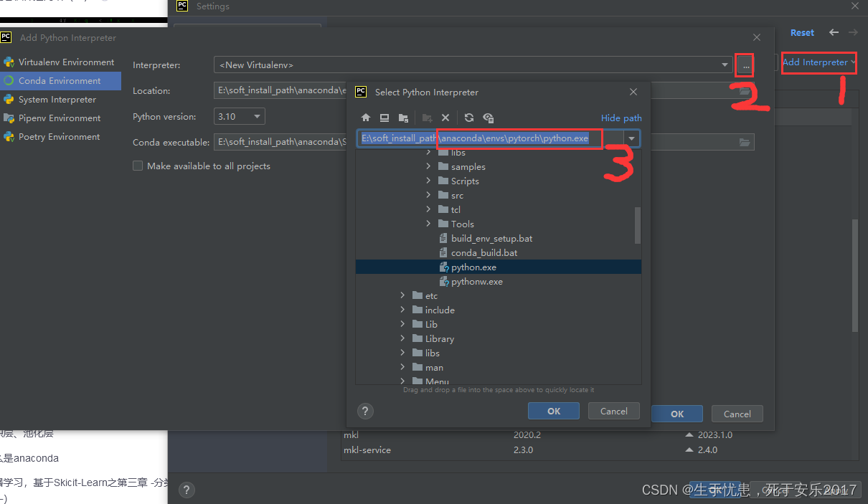
Task: Click the ellipsis browse button beside Interpreter
Action: [x=746, y=65]
